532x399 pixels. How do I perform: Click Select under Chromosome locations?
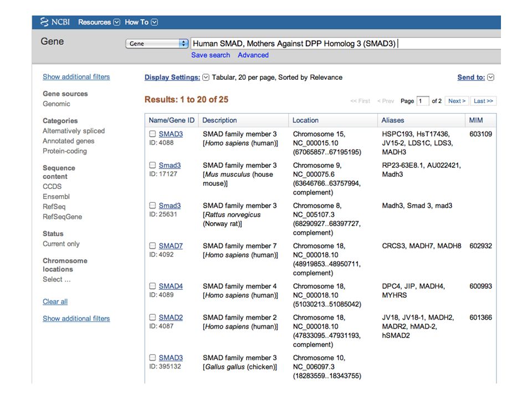pyautogui.click(x=57, y=279)
